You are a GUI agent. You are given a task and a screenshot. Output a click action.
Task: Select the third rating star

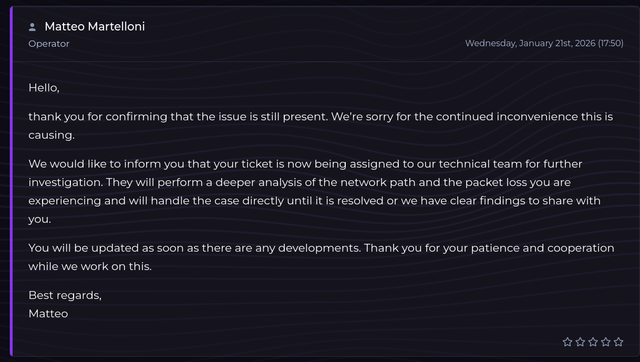(x=593, y=342)
